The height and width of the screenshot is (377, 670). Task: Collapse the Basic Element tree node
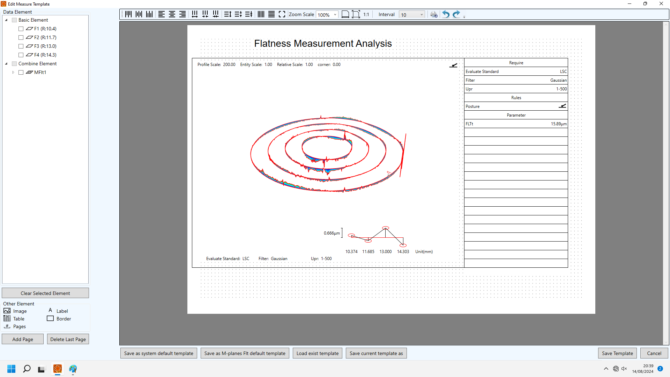[x=6, y=20]
